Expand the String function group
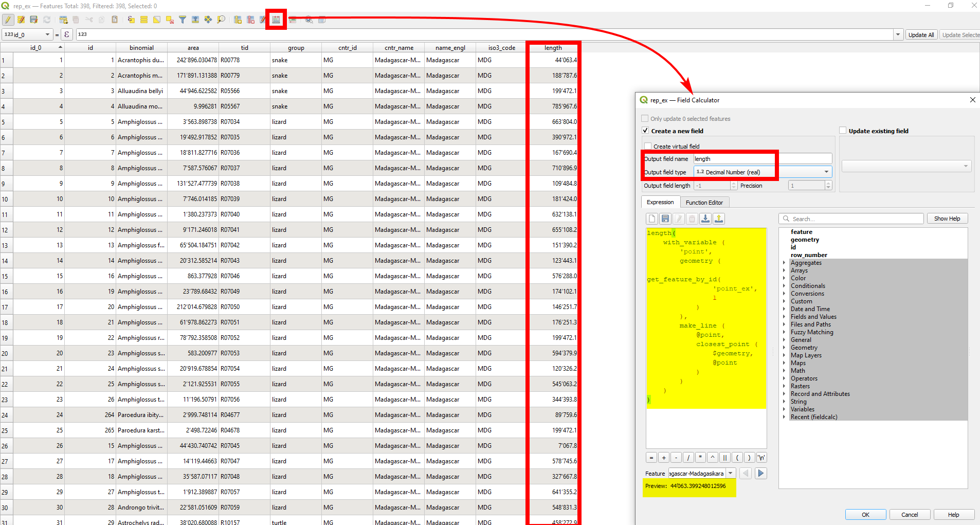980x525 pixels. tap(784, 402)
